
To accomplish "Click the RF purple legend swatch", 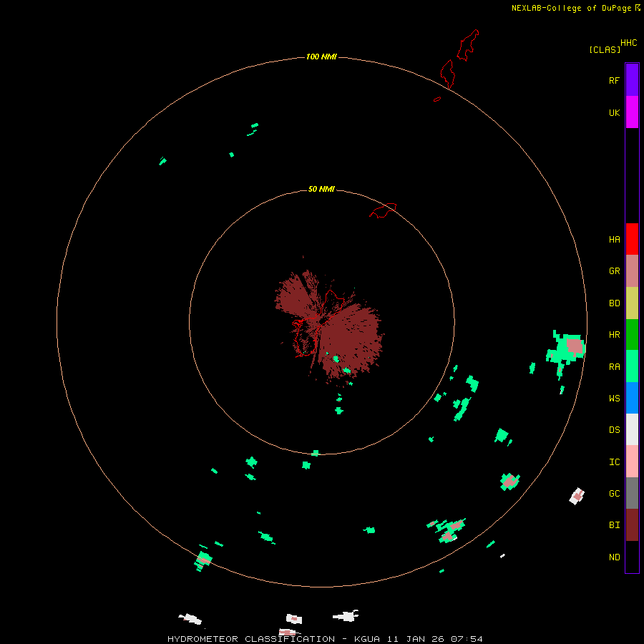I will [x=632, y=80].
